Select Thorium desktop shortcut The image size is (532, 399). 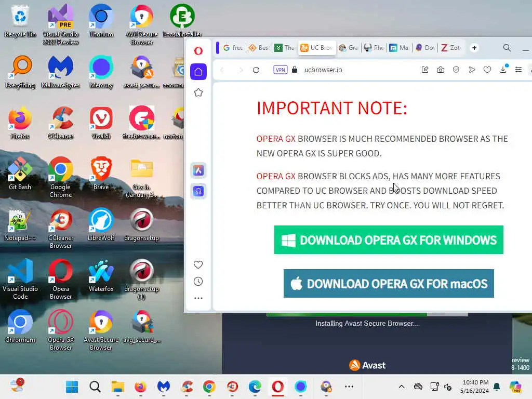101,21
